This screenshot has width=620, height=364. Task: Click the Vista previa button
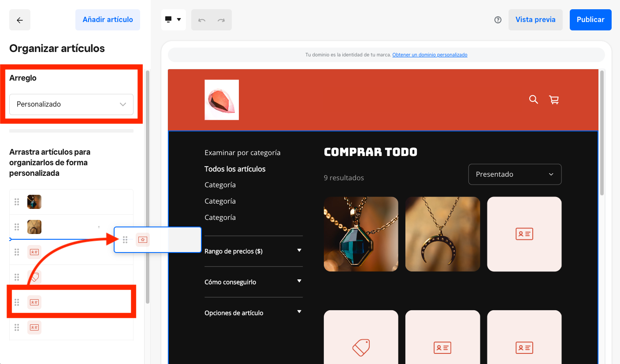pyautogui.click(x=535, y=20)
